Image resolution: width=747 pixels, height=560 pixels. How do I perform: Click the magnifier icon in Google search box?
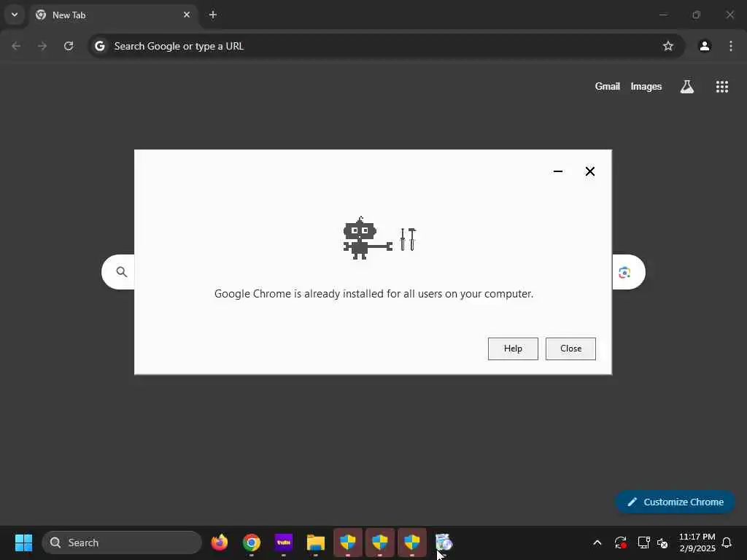click(x=122, y=272)
